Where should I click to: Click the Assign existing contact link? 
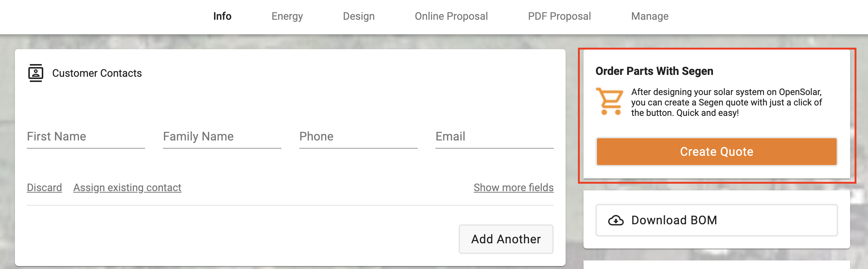(127, 187)
